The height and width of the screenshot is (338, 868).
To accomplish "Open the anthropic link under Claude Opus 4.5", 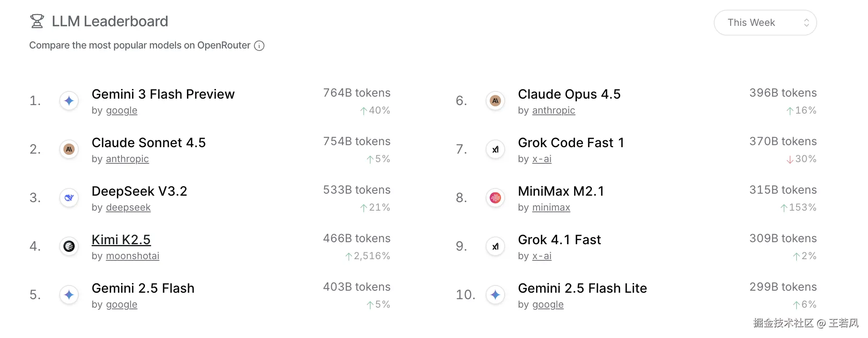I will click(x=554, y=110).
